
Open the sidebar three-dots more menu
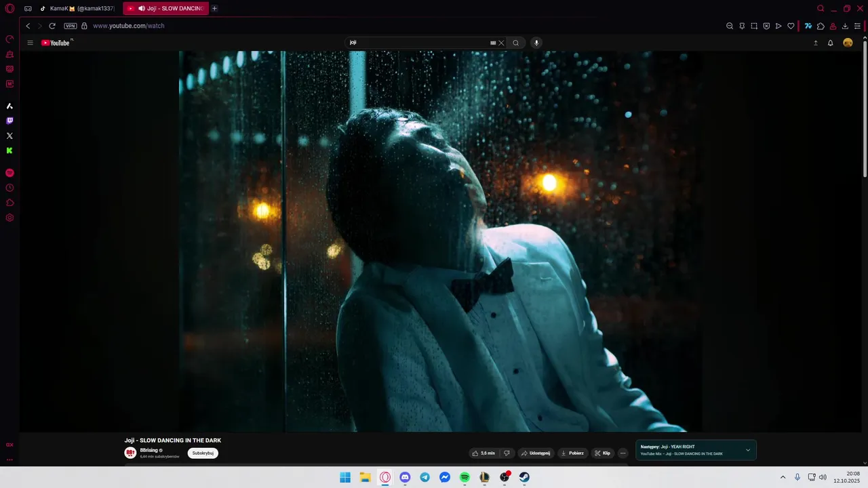(x=9, y=460)
